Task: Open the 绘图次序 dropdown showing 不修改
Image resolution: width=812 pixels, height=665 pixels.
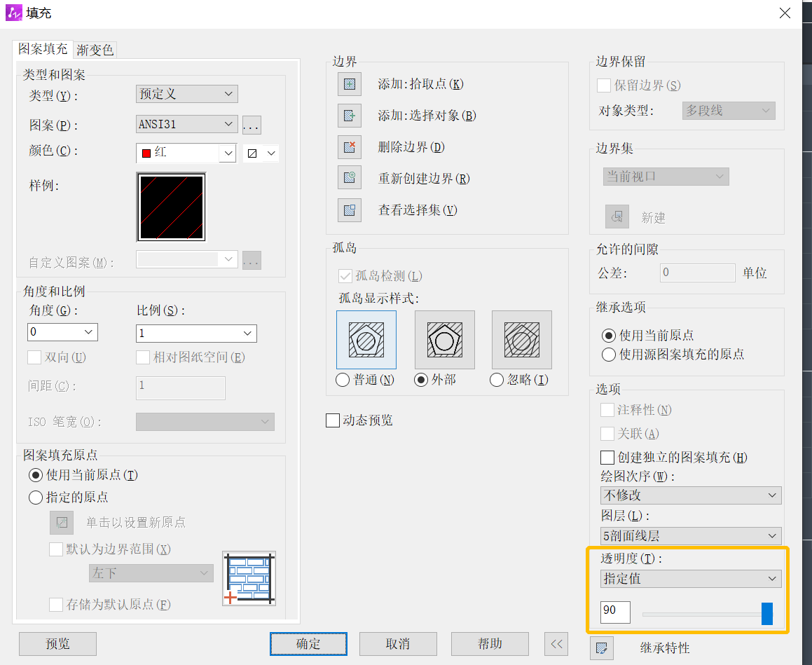Action: click(x=691, y=495)
